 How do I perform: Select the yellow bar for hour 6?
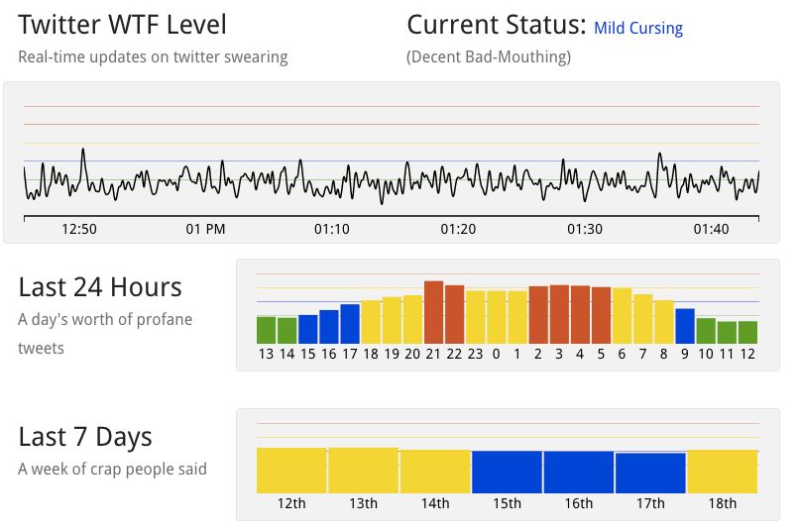[x=622, y=316]
